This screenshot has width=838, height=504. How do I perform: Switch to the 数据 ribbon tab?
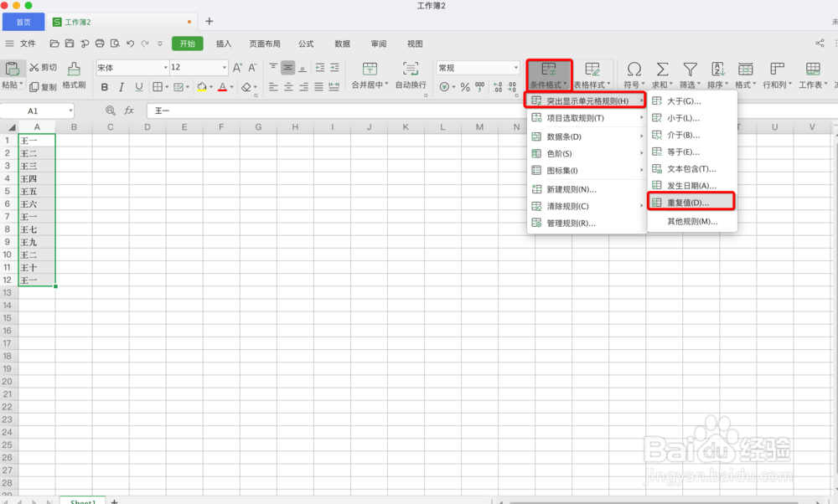tap(342, 44)
